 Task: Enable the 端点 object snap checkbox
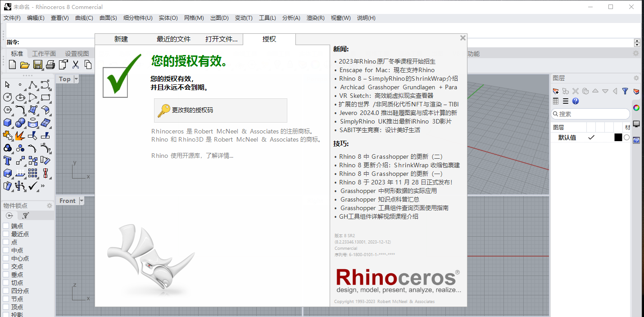pos(6,226)
